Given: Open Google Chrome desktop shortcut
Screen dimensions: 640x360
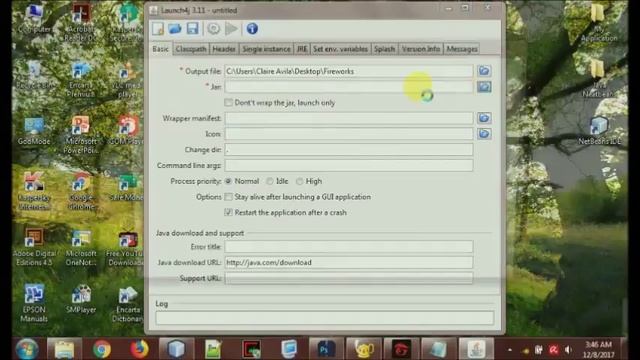Looking at the screenshot, I should point(81,191).
